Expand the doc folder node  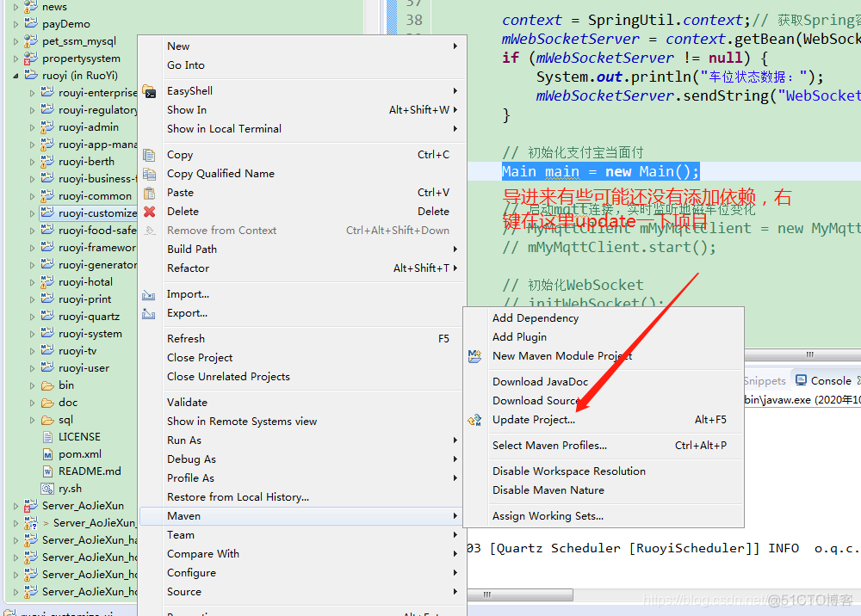click(x=33, y=403)
